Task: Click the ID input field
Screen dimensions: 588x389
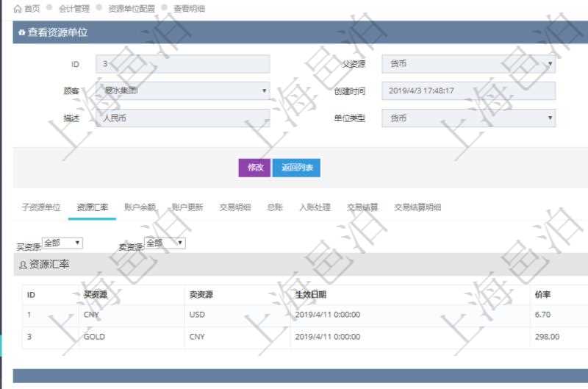Action: click(x=182, y=64)
